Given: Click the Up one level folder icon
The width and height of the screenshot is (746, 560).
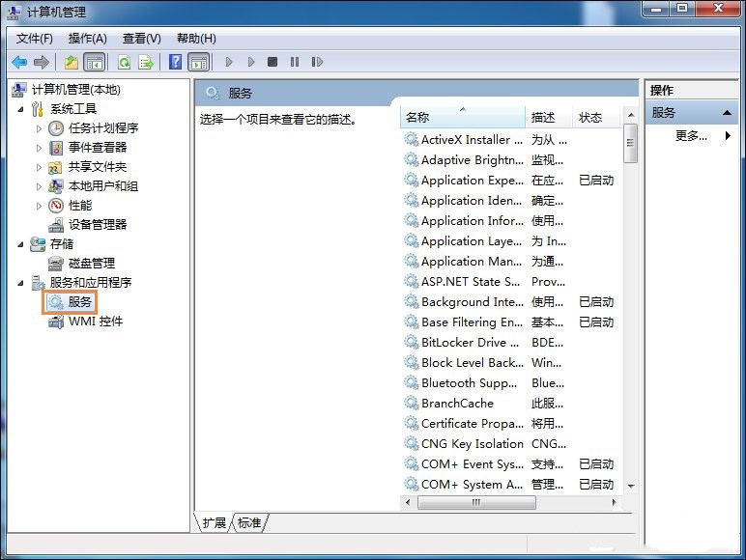Looking at the screenshot, I should pyautogui.click(x=72, y=62).
